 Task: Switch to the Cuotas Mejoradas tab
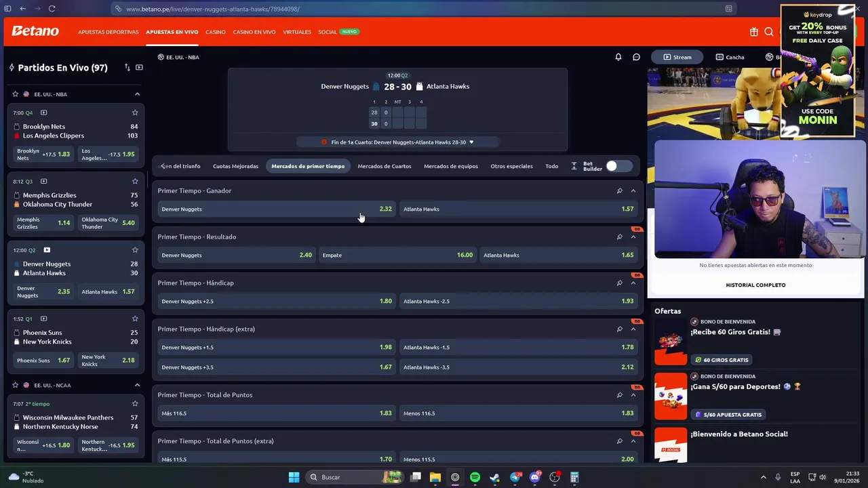pyautogui.click(x=235, y=166)
